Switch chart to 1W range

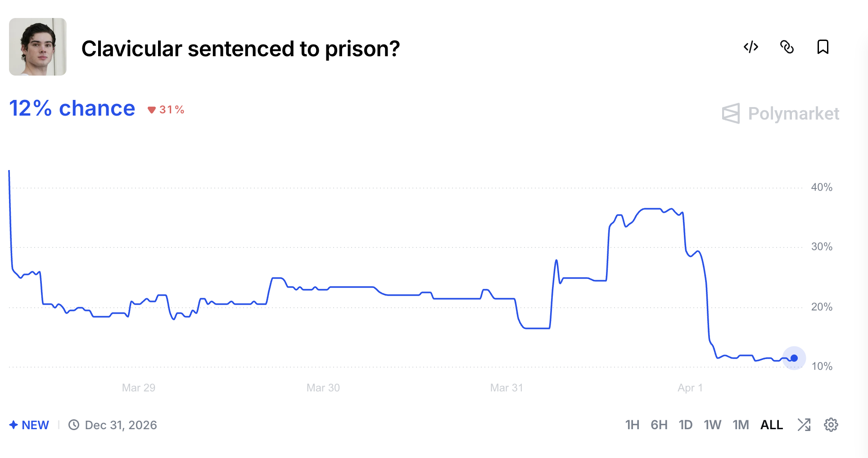pyautogui.click(x=713, y=425)
